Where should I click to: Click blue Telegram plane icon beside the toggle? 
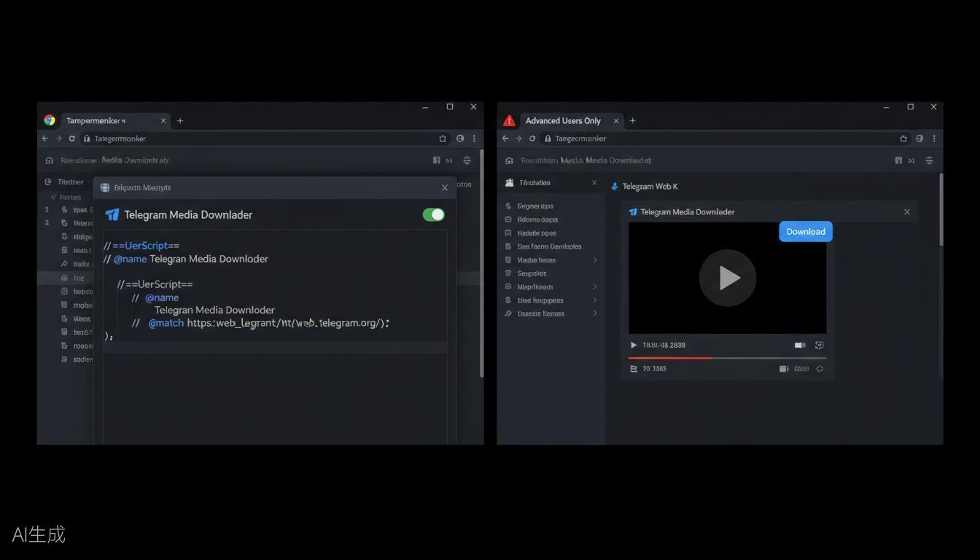point(112,214)
